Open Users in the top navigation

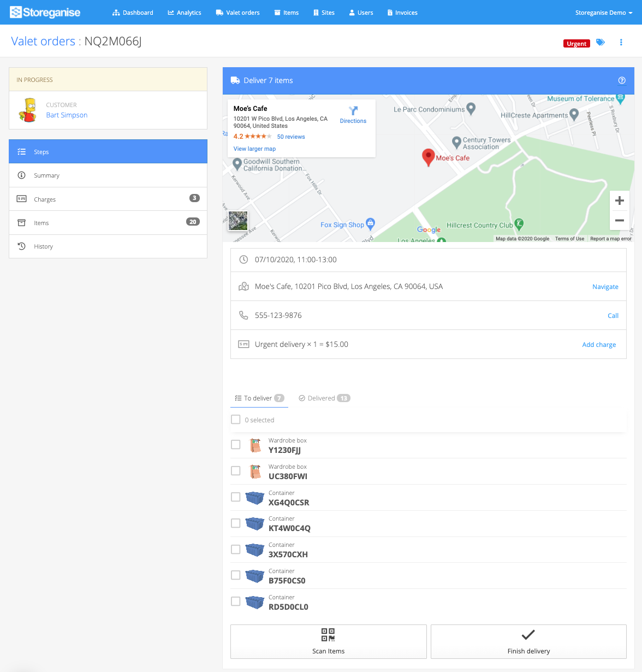[x=361, y=13]
